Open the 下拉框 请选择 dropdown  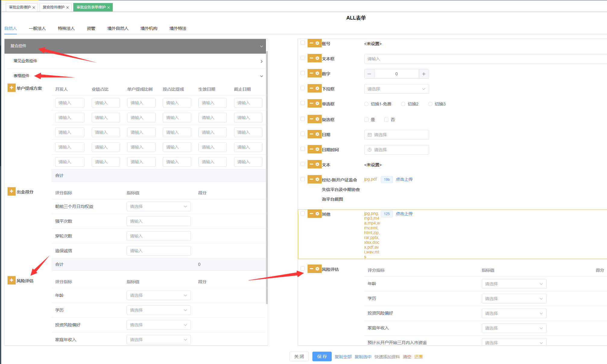point(397,89)
